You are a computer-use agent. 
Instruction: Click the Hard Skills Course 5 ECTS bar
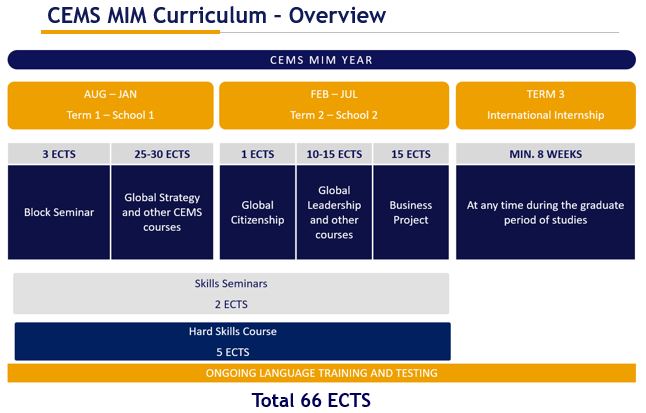pos(232,341)
